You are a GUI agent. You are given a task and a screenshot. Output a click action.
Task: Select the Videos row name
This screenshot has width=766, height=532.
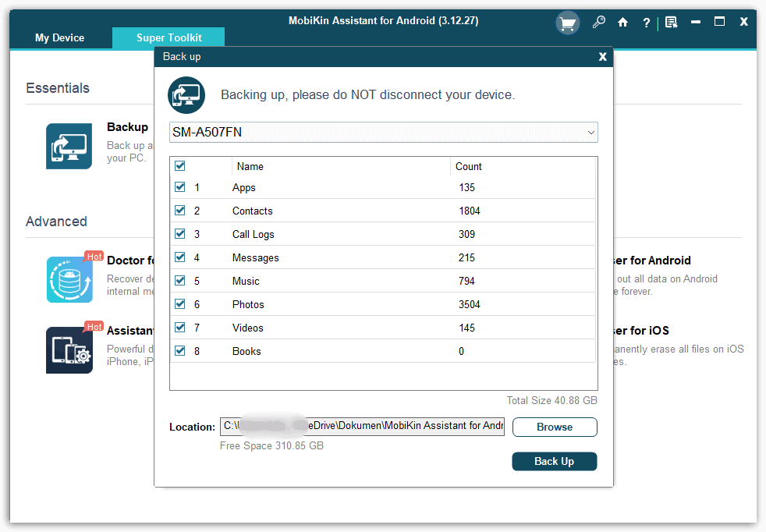(x=248, y=328)
